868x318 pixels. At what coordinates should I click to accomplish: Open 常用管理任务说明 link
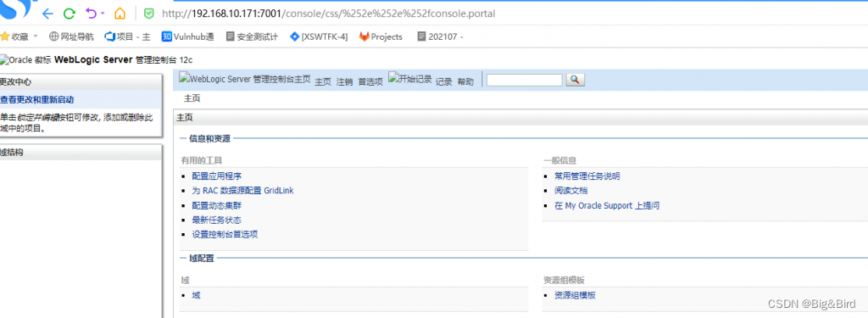[x=587, y=176]
